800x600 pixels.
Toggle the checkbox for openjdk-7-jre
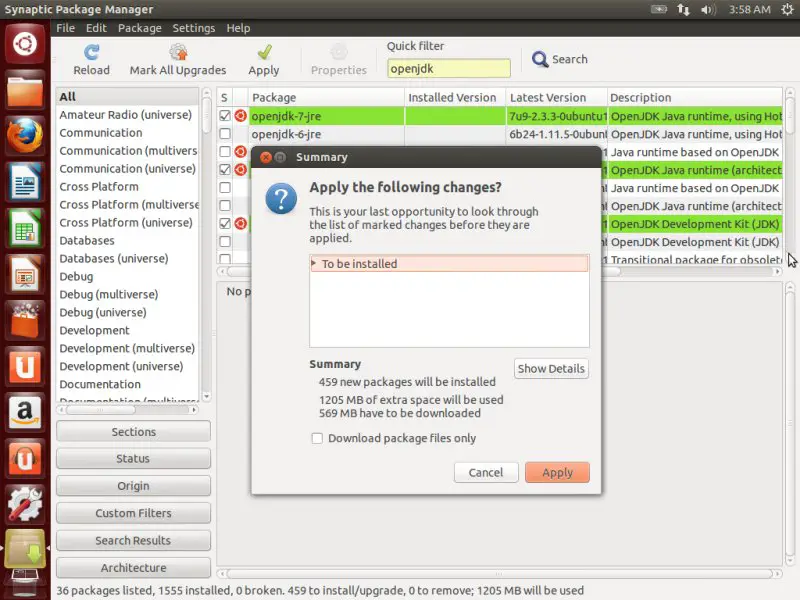pos(224,116)
